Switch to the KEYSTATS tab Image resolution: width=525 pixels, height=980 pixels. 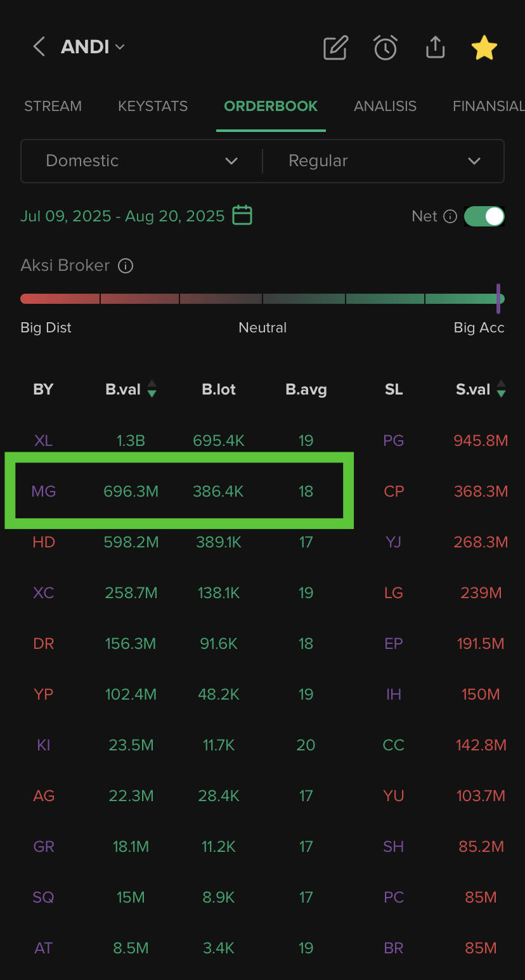coord(153,106)
